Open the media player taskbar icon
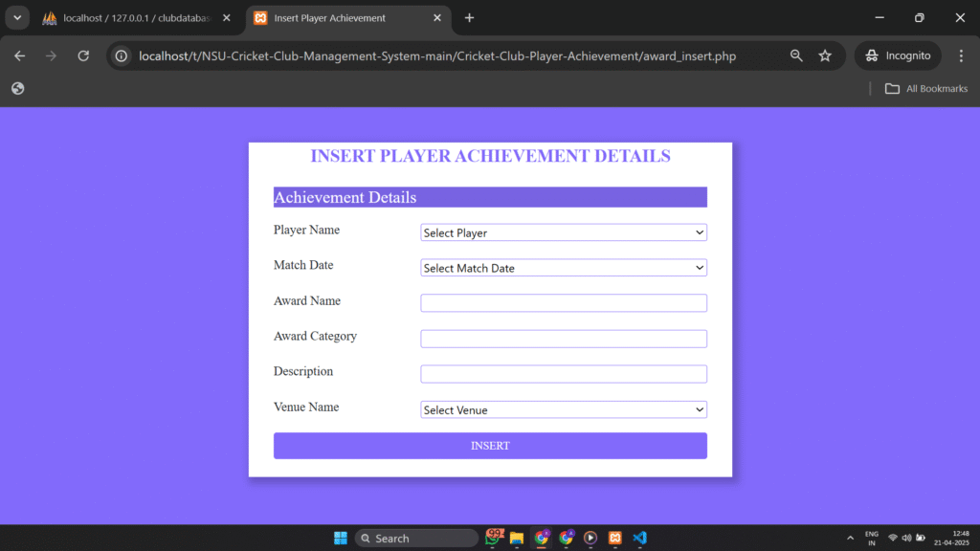This screenshot has height=551, width=980. click(590, 538)
